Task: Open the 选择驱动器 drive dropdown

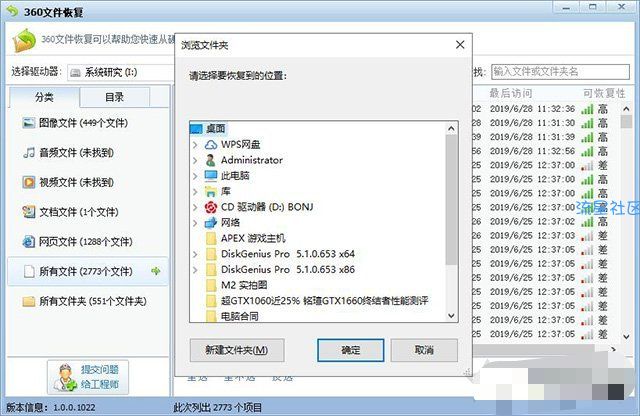Action: [121, 73]
